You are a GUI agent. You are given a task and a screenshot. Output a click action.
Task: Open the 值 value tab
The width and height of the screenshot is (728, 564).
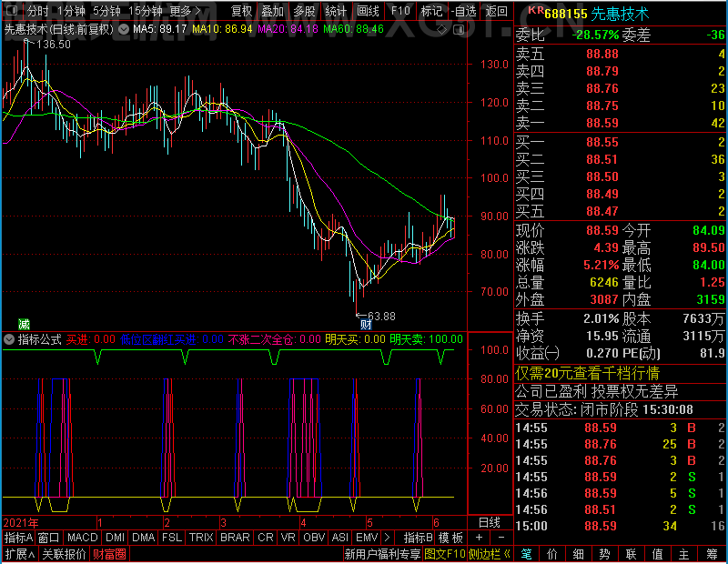pyautogui.click(x=657, y=554)
